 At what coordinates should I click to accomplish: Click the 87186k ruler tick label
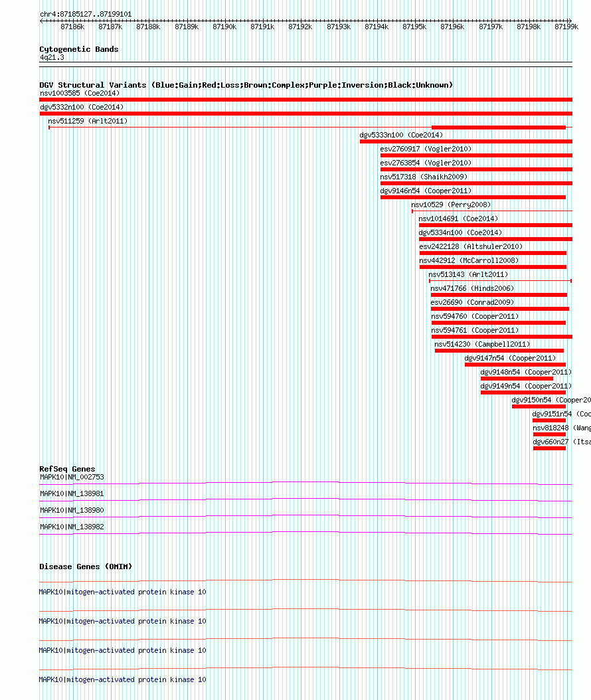pyautogui.click(x=72, y=27)
